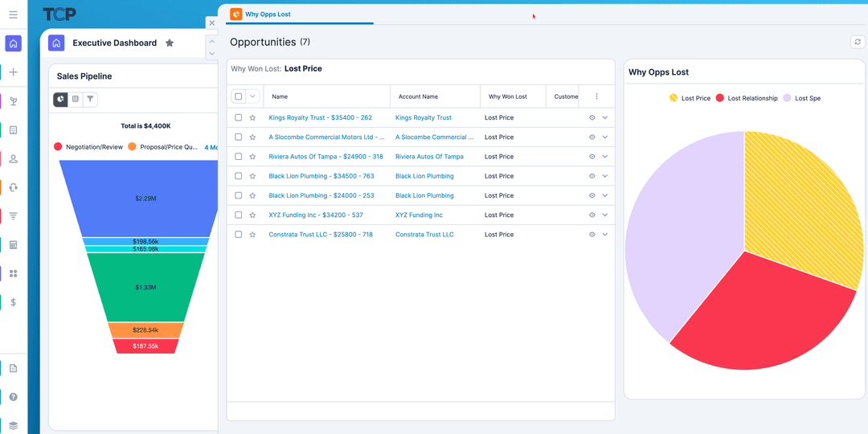Preview Riviera Autos Of Tampa with eye icon
The image size is (868, 434).
592,157
